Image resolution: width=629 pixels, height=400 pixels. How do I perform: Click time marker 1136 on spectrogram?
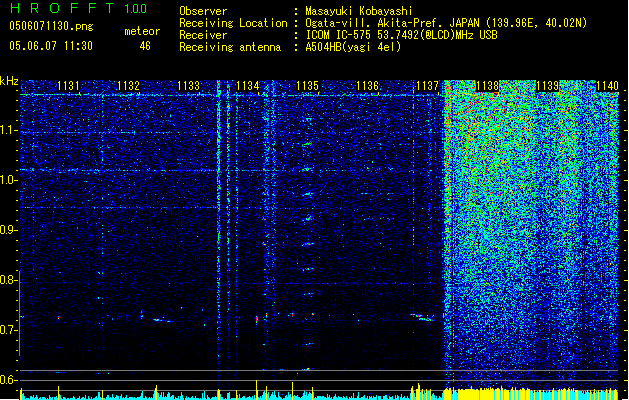point(367,85)
